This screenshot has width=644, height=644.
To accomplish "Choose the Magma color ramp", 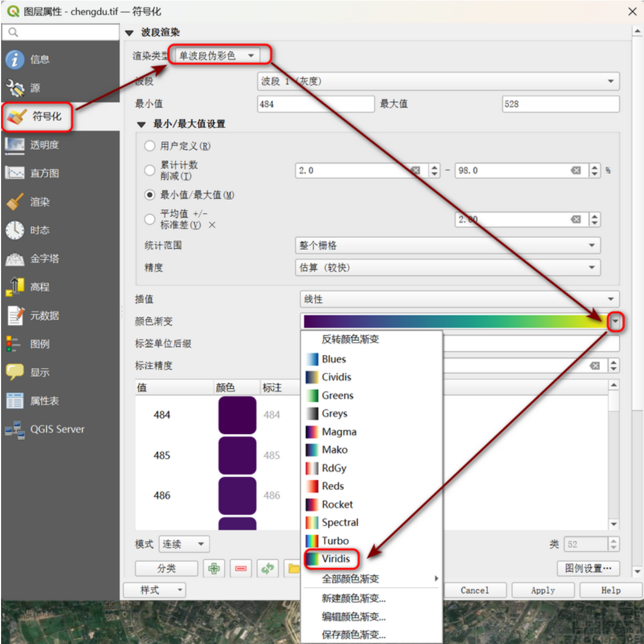I will pos(372,432).
